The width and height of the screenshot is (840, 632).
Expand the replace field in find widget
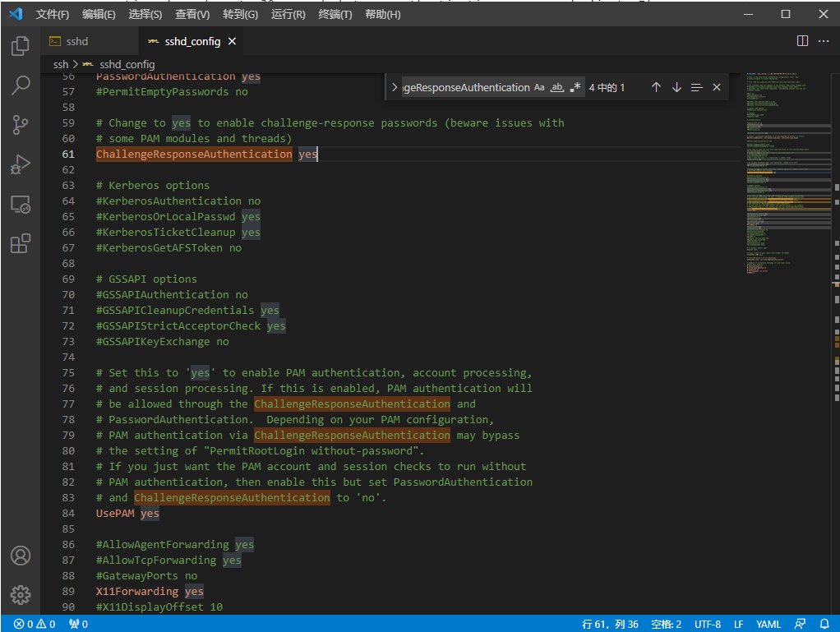(x=395, y=87)
